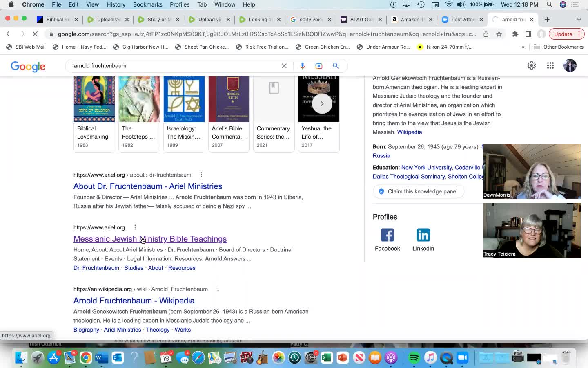Click DawnMorris video thumbnail

point(532,171)
